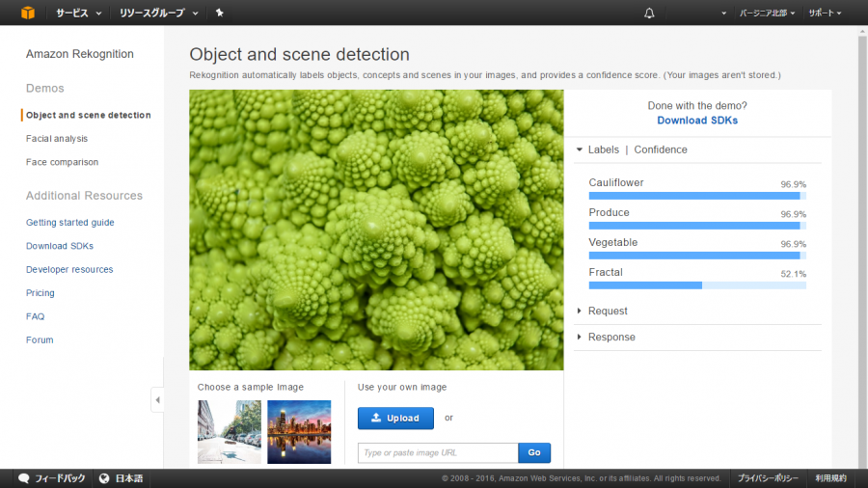Click the page vertical scrollbar
Viewport: 868px width, 488px height.
point(862,247)
